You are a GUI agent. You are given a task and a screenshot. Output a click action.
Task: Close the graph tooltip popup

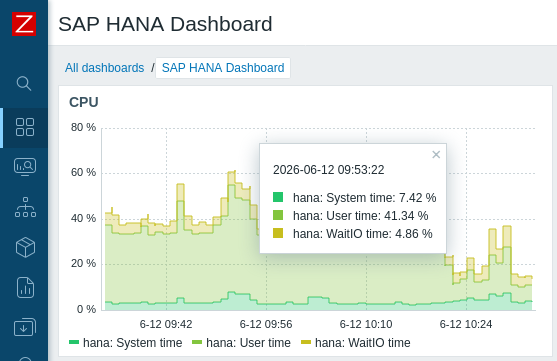[436, 155]
